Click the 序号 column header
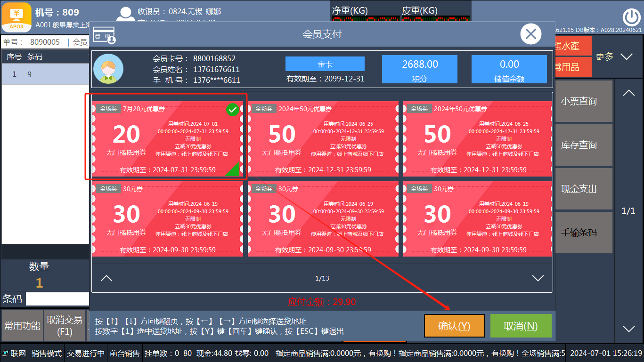This screenshot has height=362, width=644. (14, 57)
